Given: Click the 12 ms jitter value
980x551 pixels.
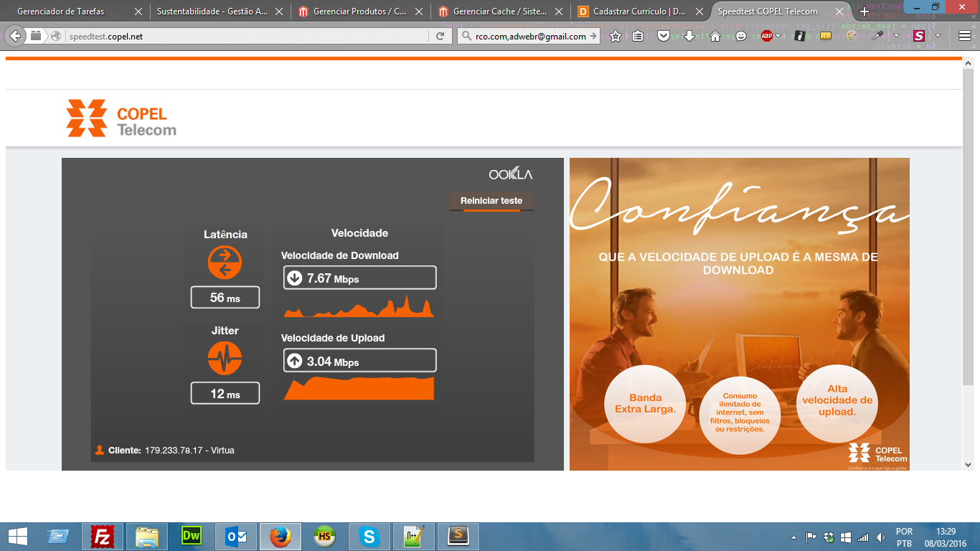Looking at the screenshot, I should click(x=225, y=394).
